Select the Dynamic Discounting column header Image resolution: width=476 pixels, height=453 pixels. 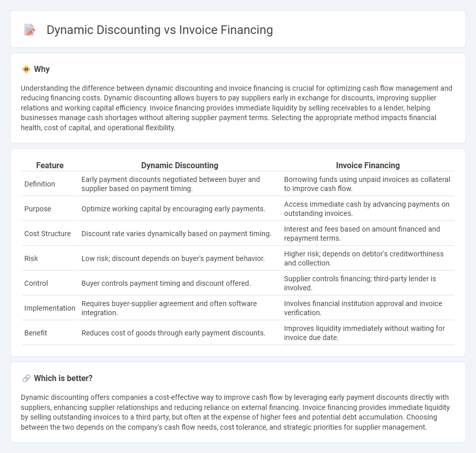[180, 165]
